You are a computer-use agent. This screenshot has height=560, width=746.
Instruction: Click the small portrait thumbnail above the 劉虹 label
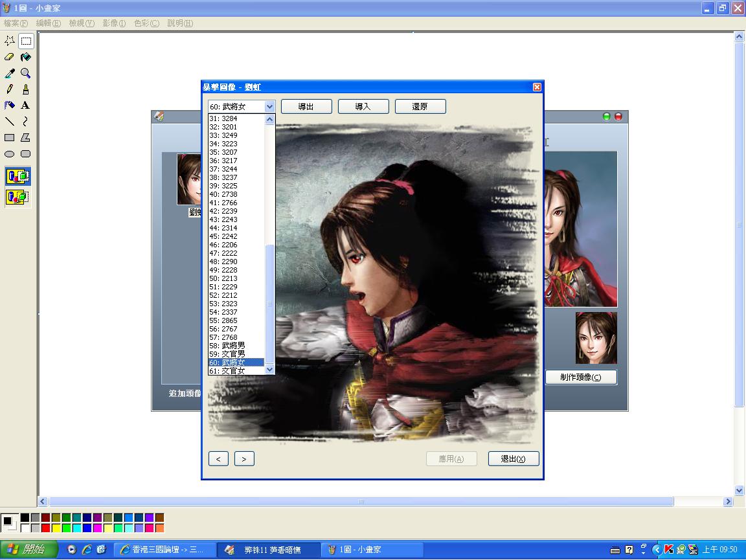click(189, 179)
